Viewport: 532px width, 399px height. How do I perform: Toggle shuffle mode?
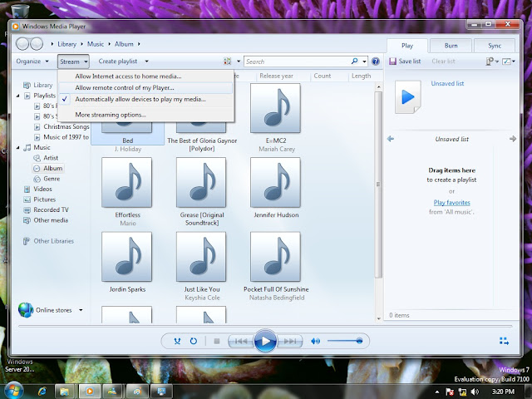pyautogui.click(x=177, y=341)
